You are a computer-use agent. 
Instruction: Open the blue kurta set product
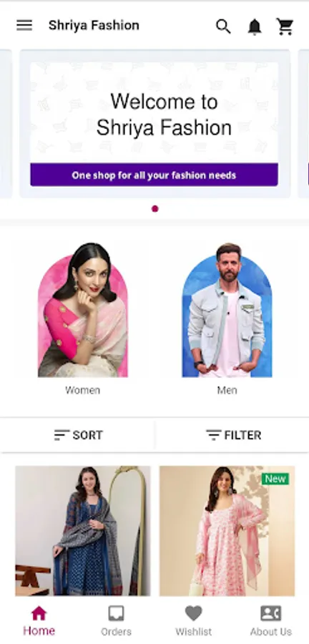coord(83,531)
